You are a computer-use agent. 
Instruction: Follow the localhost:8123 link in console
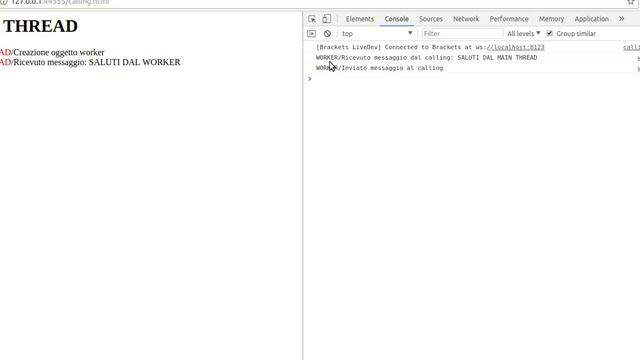(516, 47)
